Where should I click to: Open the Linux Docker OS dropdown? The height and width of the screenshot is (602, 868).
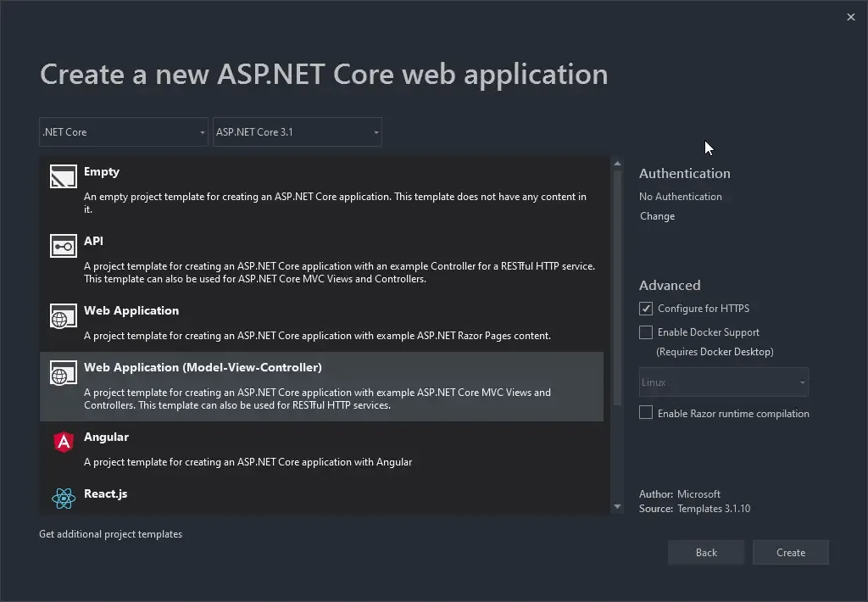click(x=722, y=382)
